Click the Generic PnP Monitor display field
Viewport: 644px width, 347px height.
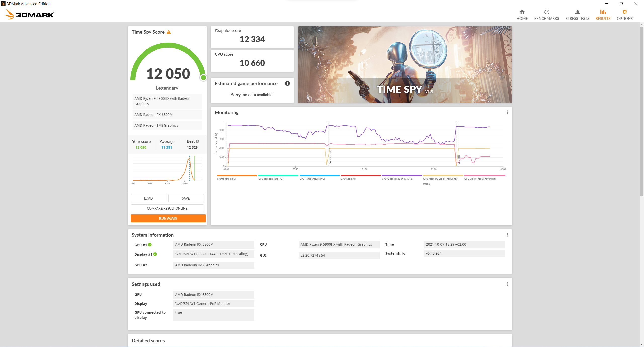coord(214,304)
